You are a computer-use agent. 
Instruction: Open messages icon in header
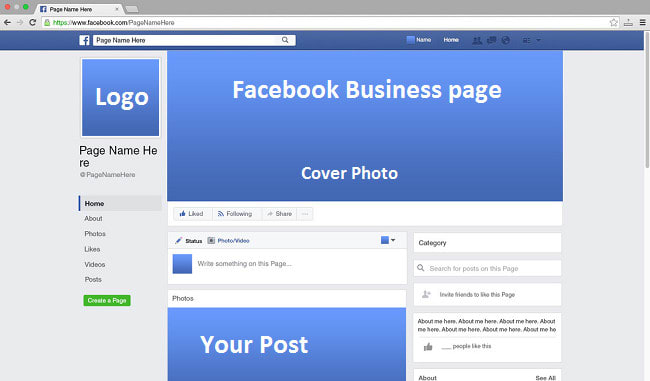click(x=491, y=40)
